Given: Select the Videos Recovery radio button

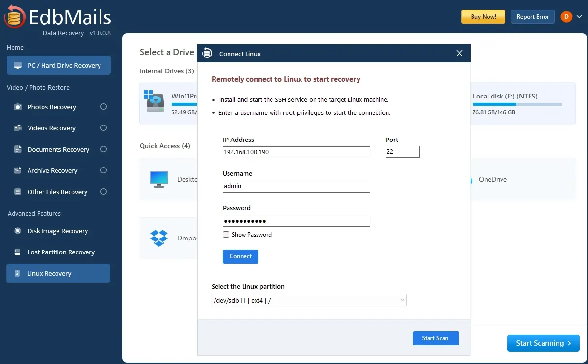Looking at the screenshot, I should click(103, 128).
